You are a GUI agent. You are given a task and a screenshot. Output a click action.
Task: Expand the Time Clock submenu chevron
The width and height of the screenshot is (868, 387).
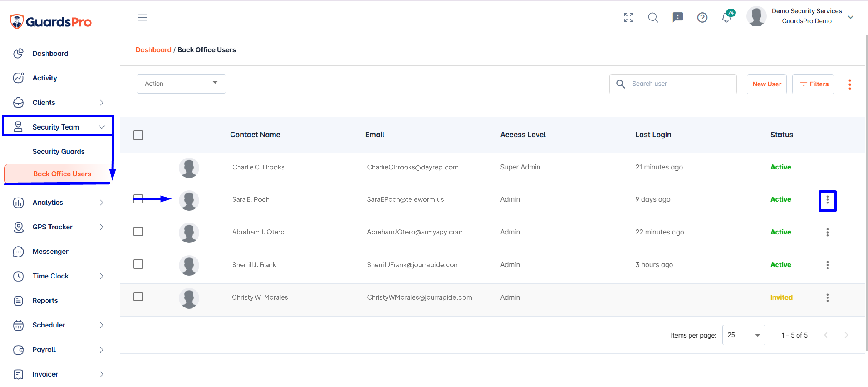tap(101, 276)
